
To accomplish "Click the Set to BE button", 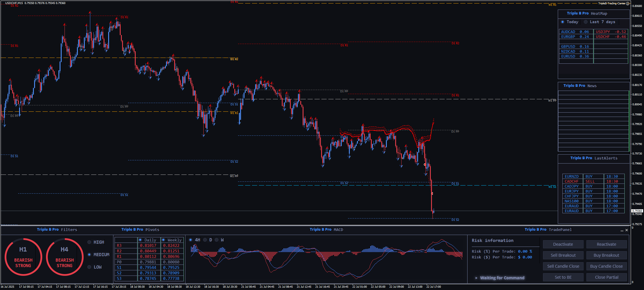I will pos(563,277).
